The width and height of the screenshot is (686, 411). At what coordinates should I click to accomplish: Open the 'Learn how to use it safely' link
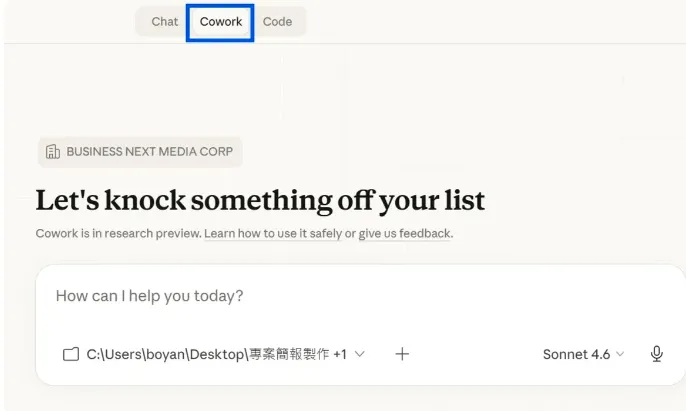point(273,233)
